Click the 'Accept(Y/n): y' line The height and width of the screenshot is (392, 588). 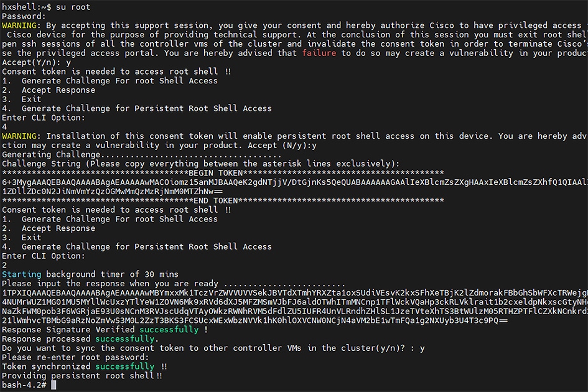point(36,62)
